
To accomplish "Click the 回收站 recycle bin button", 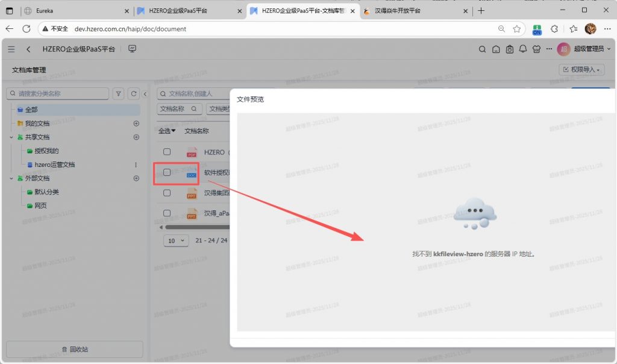I will pos(75,349).
